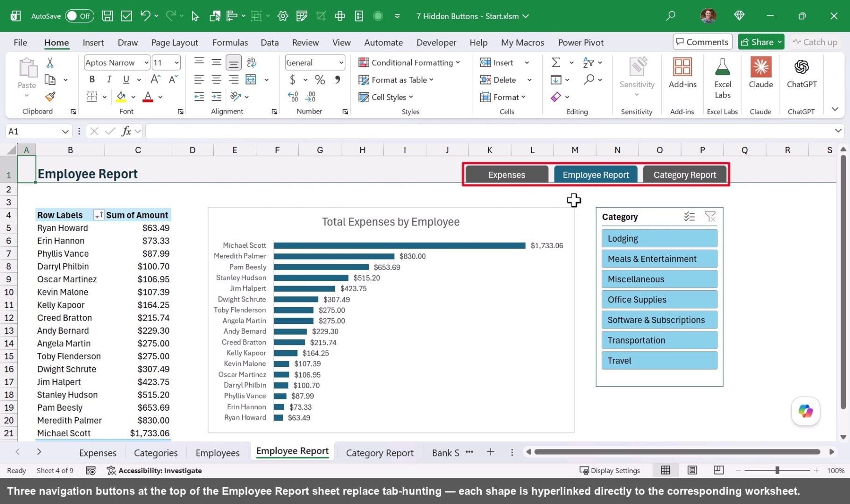The height and width of the screenshot is (504, 850).
Task: Click the zoom slider handle
Action: click(x=777, y=470)
